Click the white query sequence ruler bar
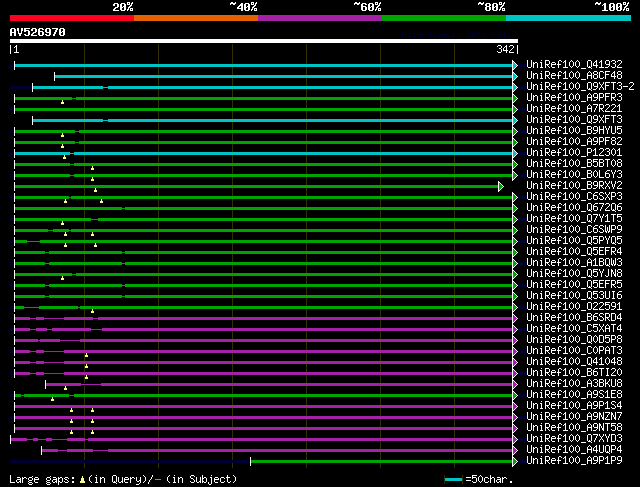The height and width of the screenshot is (487, 640). click(x=264, y=41)
